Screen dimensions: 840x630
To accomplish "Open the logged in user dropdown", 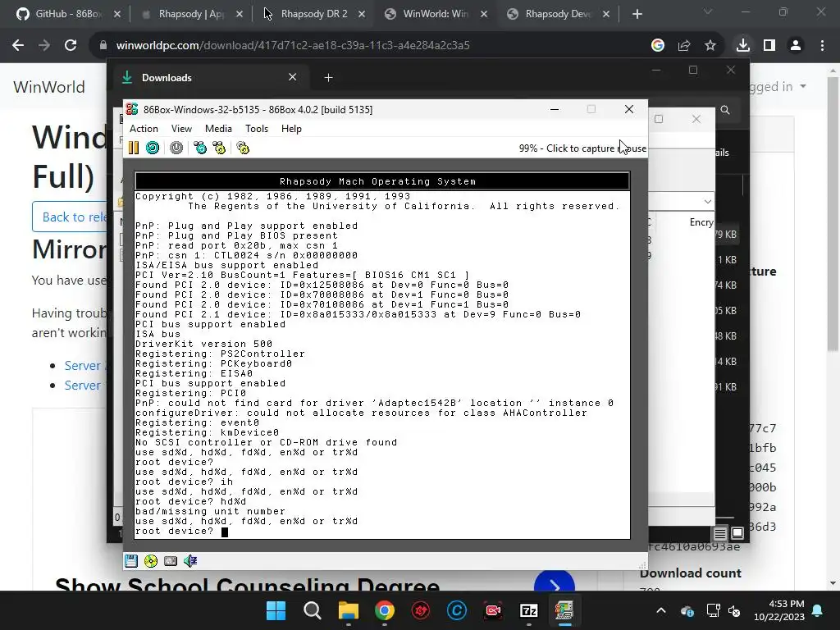I will click(777, 87).
